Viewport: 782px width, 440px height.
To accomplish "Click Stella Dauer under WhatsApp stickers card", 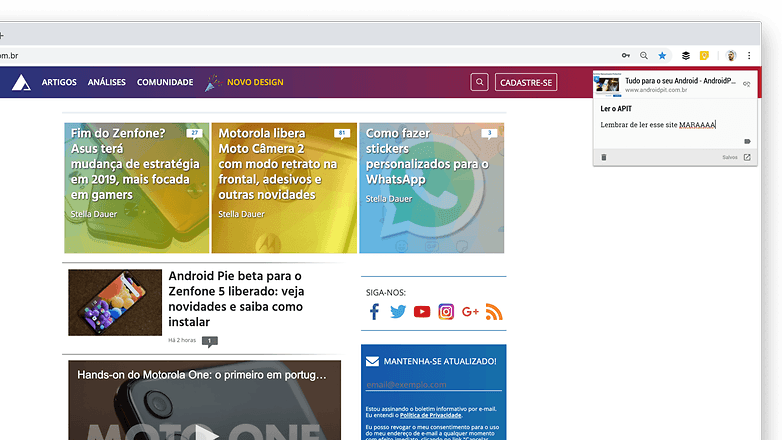I will click(389, 199).
